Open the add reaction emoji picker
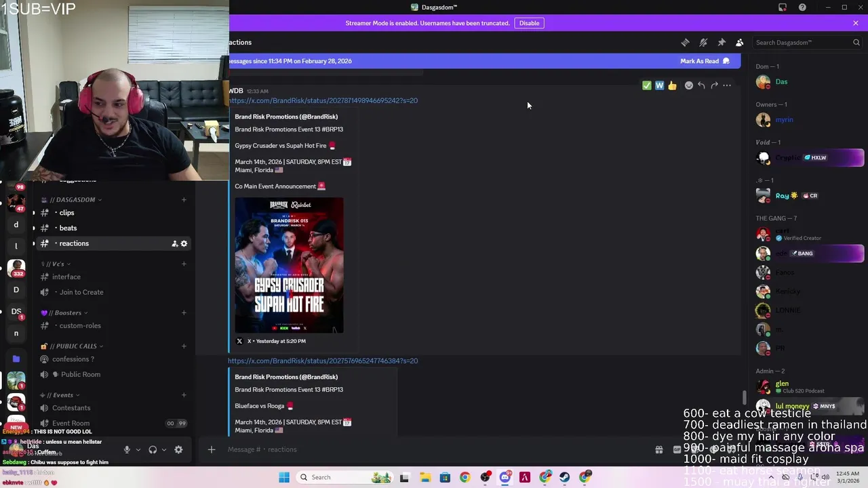The width and height of the screenshot is (868, 488). click(x=689, y=85)
